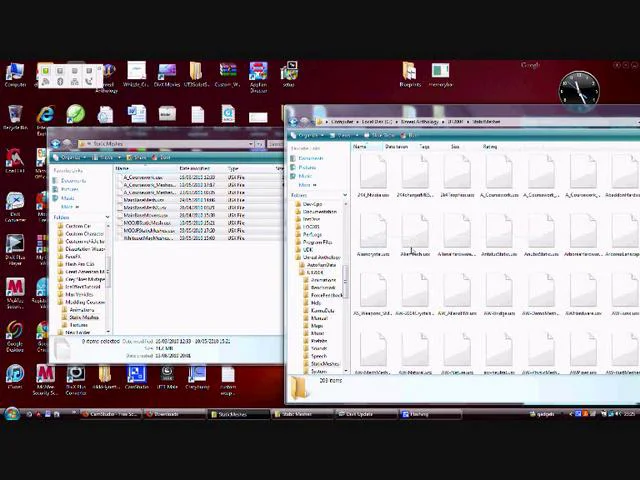Open the DivX Movies desktop shortcut
640x480 pixels.
(167, 75)
